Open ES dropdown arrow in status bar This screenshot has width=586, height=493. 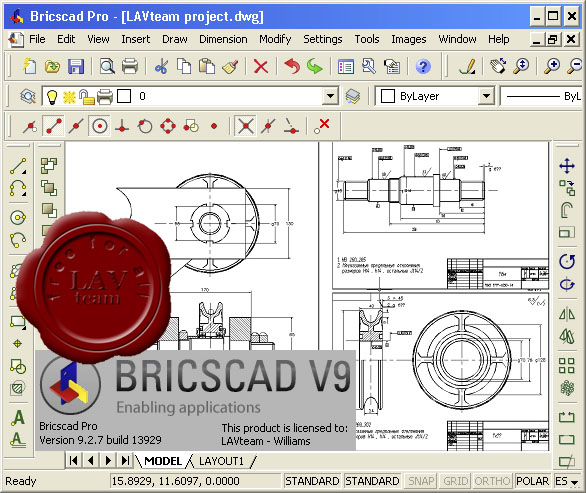pyautogui.click(x=575, y=482)
